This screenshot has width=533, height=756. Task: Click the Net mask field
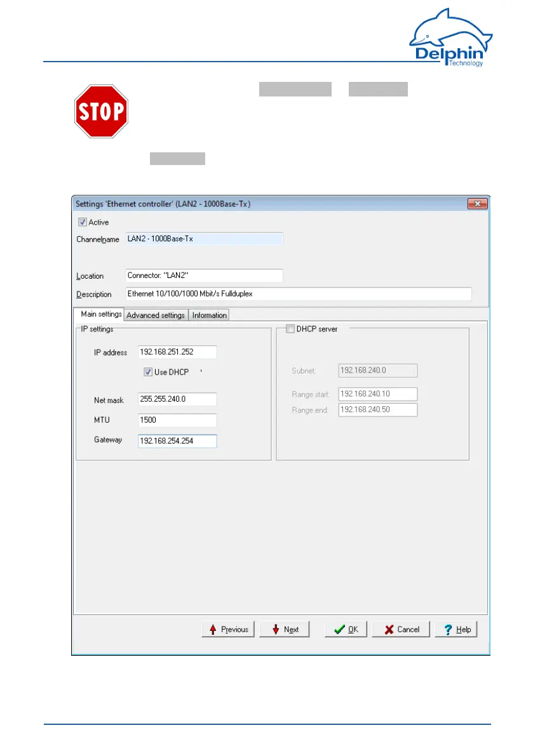click(177, 399)
